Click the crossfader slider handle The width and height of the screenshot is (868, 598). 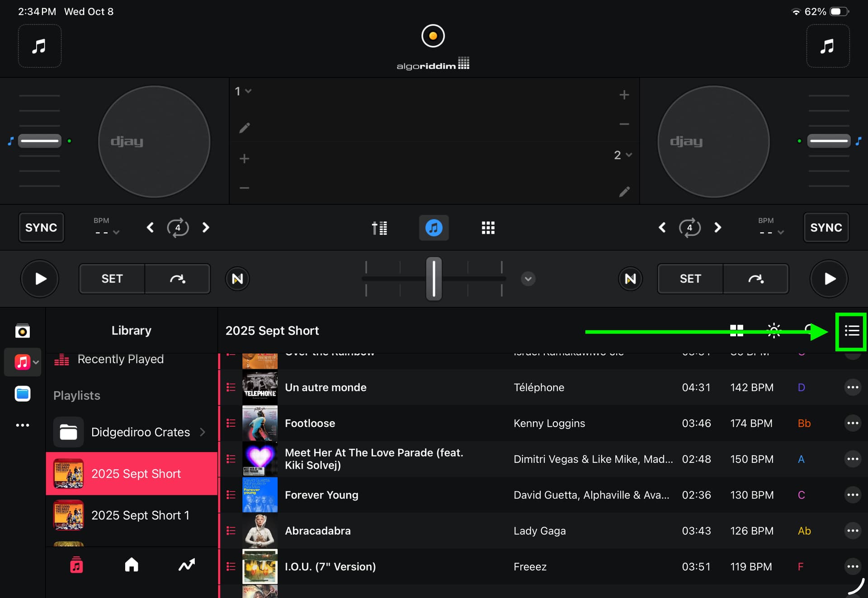[x=434, y=279]
